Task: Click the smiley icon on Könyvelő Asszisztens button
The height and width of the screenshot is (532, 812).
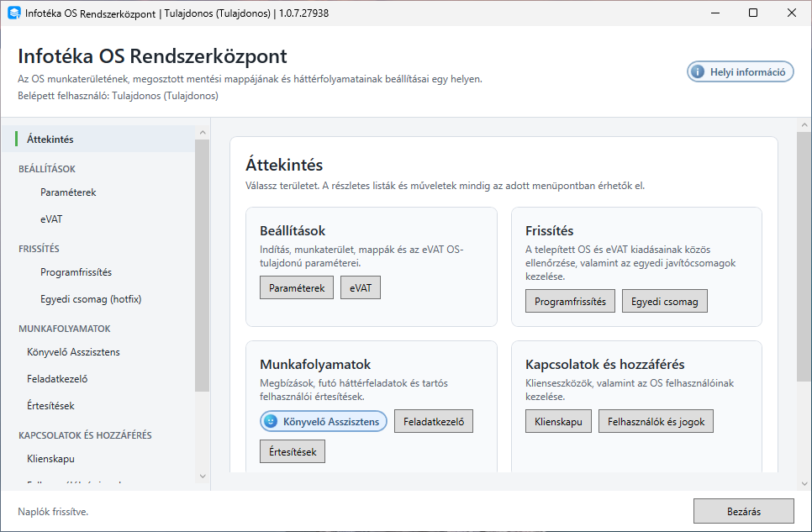Action: [271, 422]
